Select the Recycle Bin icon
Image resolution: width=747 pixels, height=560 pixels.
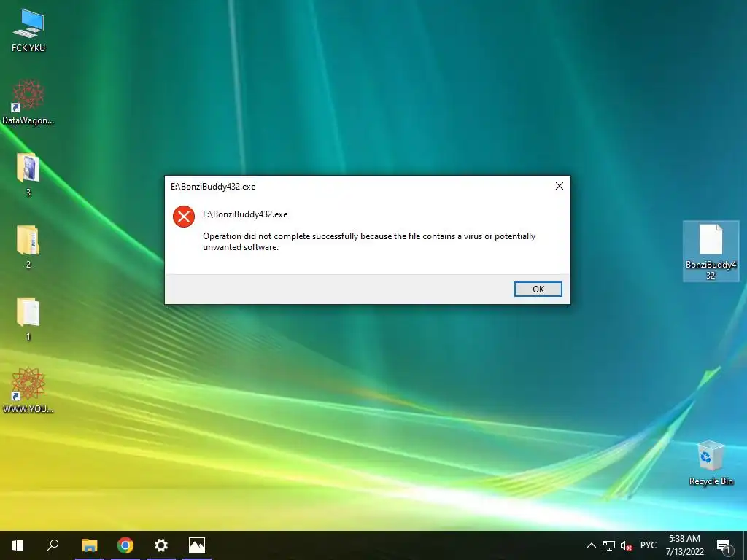tap(711, 462)
